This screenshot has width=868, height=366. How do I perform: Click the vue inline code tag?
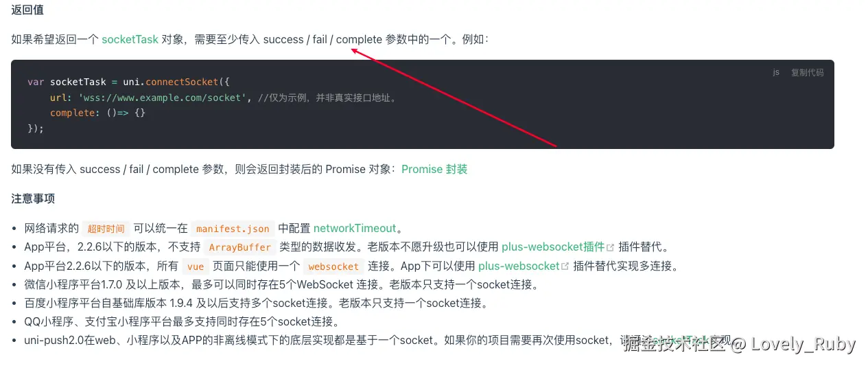[x=196, y=266]
